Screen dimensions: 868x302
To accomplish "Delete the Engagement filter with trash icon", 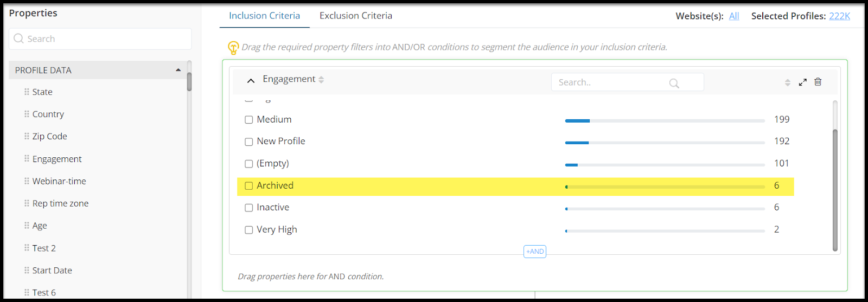I will [x=818, y=82].
